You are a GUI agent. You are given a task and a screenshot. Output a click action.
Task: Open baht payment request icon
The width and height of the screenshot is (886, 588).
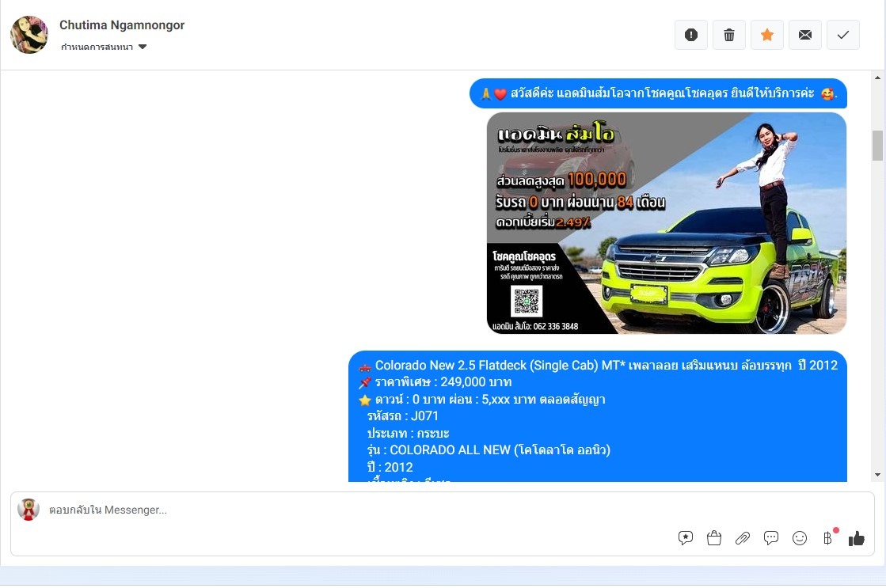(x=827, y=537)
